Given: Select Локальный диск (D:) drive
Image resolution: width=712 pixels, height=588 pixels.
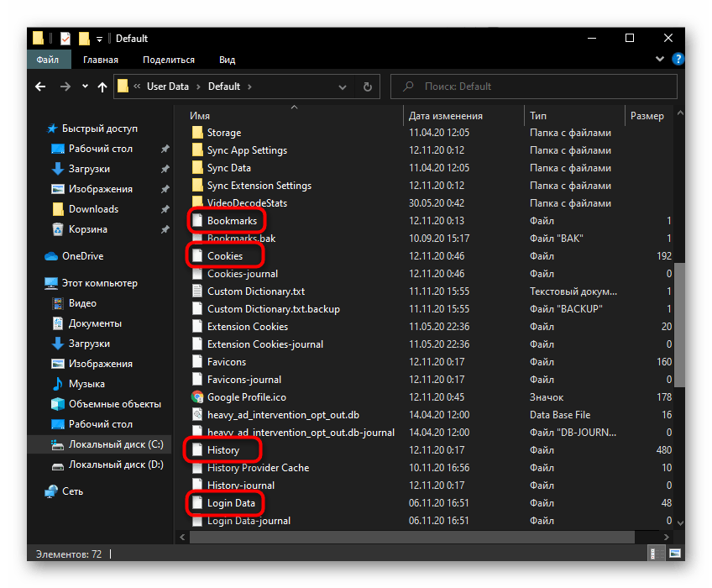Looking at the screenshot, I should pyautogui.click(x=116, y=465).
